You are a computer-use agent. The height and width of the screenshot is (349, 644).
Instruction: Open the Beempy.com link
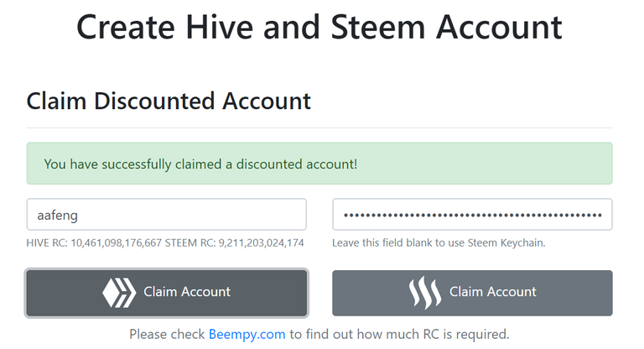pos(247,334)
